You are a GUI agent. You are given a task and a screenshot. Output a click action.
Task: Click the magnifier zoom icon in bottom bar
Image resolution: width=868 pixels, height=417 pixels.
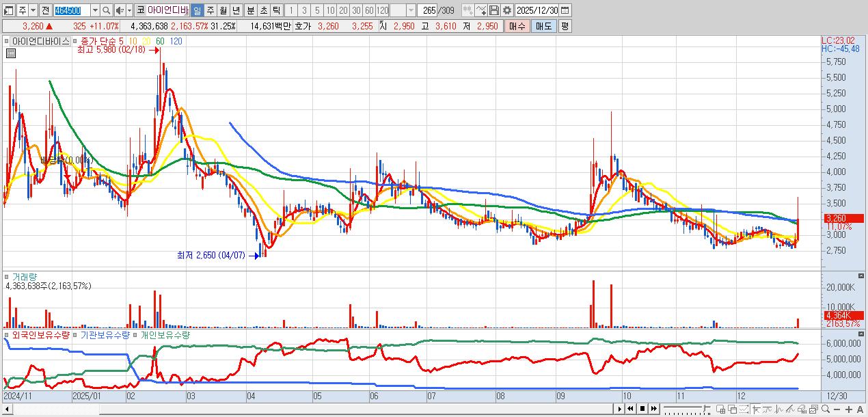point(826,409)
